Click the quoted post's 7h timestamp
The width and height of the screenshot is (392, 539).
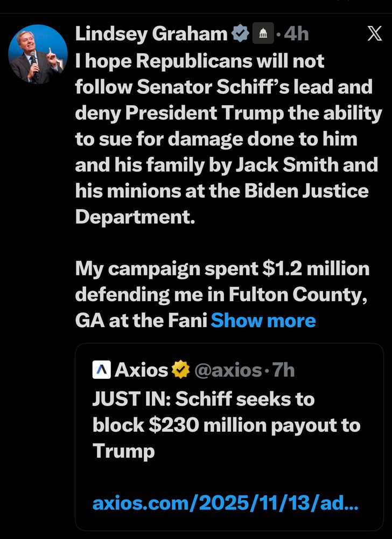coord(283,370)
